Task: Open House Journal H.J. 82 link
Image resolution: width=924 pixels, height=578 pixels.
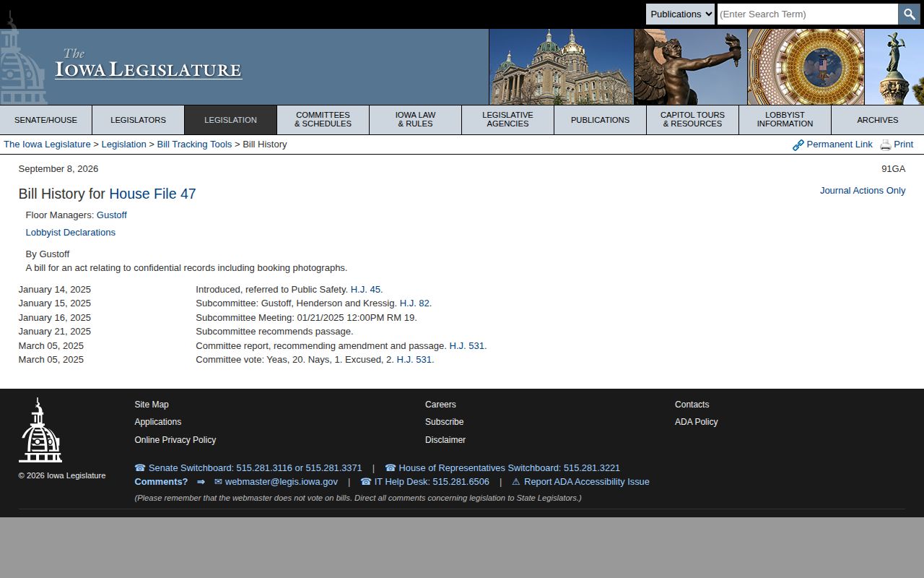Action: (x=415, y=303)
